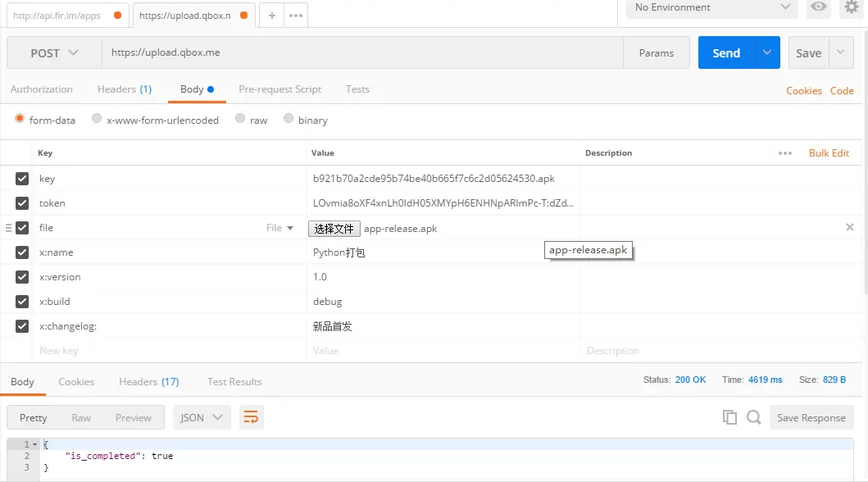The width and height of the screenshot is (868, 482).
Task: Expand the Send button dropdown arrow
Action: (x=767, y=52)
